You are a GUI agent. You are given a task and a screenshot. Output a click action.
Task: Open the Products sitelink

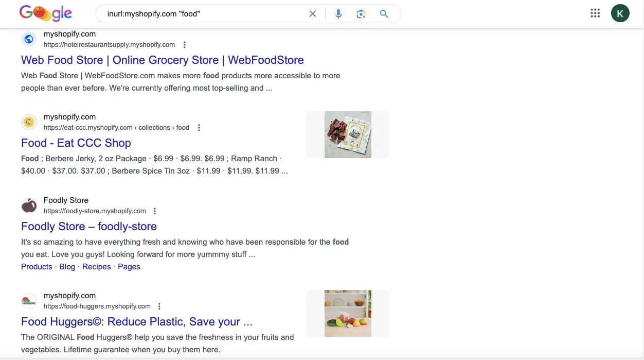[36, 266]
